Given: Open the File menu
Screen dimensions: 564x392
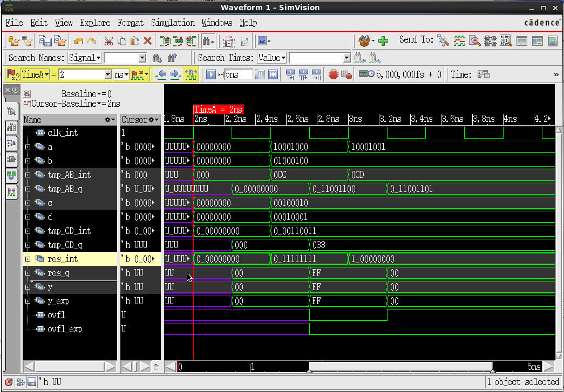Looking at the screenshot, I should (x=15, y=23).
